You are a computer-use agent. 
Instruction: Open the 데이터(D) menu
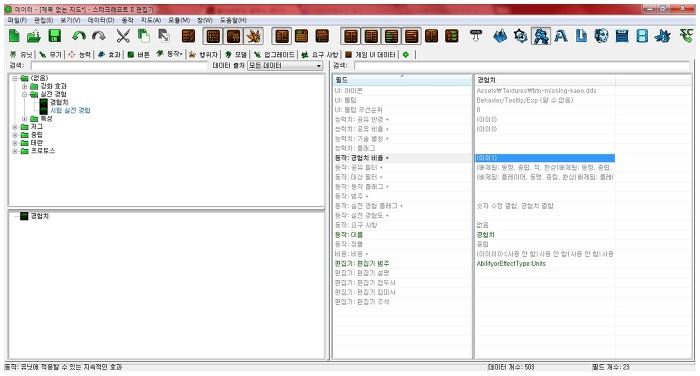101,20
